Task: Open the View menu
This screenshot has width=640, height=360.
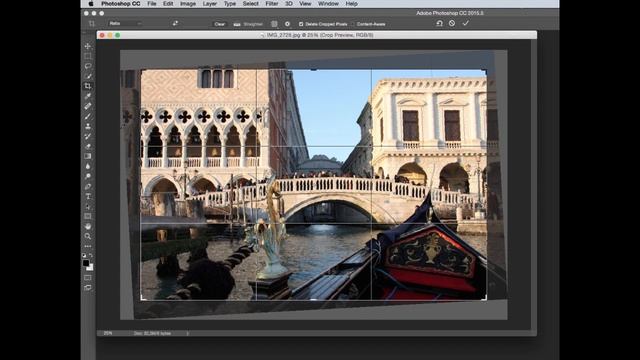Action: click(305, 4)
